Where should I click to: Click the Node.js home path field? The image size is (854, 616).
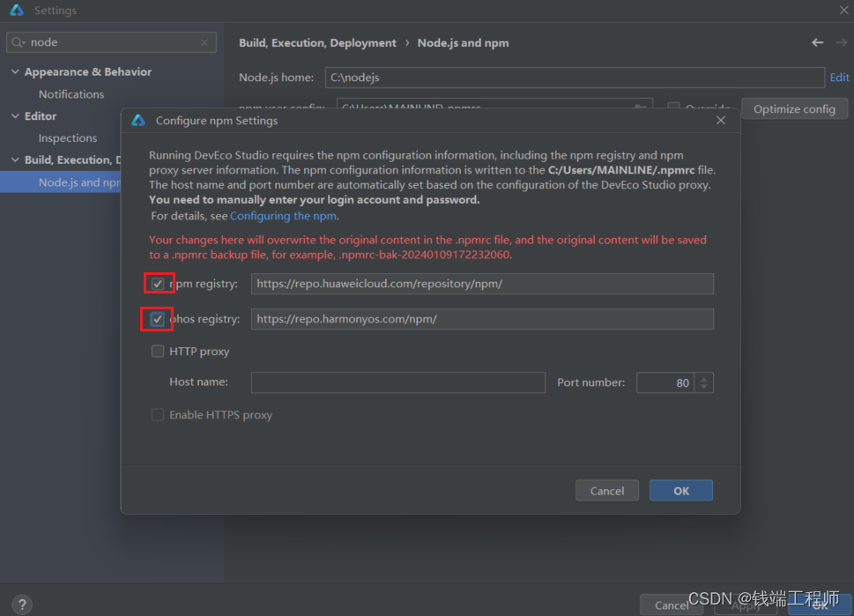[575, 78]
